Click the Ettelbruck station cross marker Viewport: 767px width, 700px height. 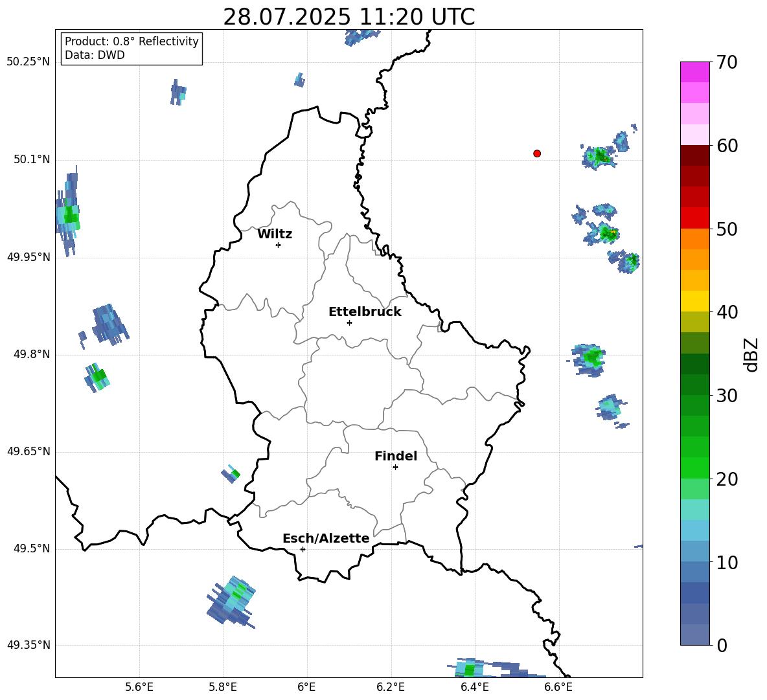coord(349,322)
